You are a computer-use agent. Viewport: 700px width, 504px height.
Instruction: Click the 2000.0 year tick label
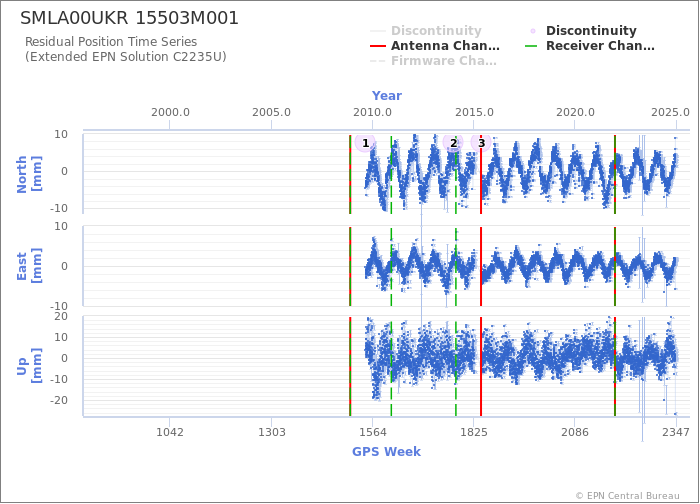pos(170,112)
